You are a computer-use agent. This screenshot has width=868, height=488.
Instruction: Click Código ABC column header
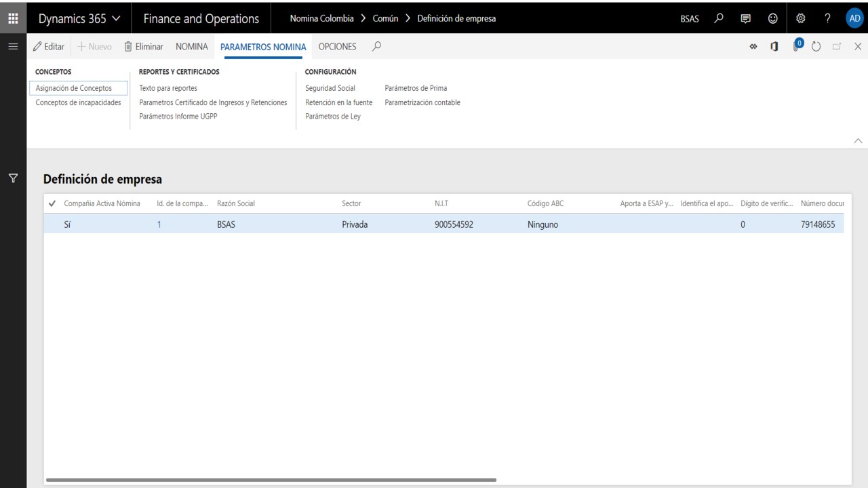(545, 203)
